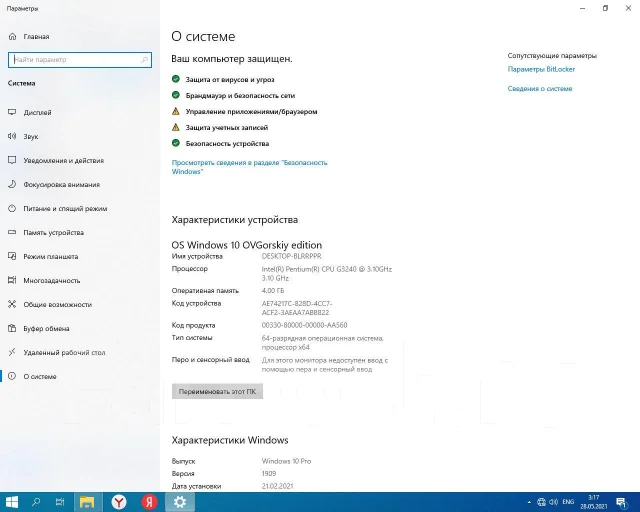Click the storage icon beside Память устройства
Viewport: 640px width, 512px height.
click(12, 232)
